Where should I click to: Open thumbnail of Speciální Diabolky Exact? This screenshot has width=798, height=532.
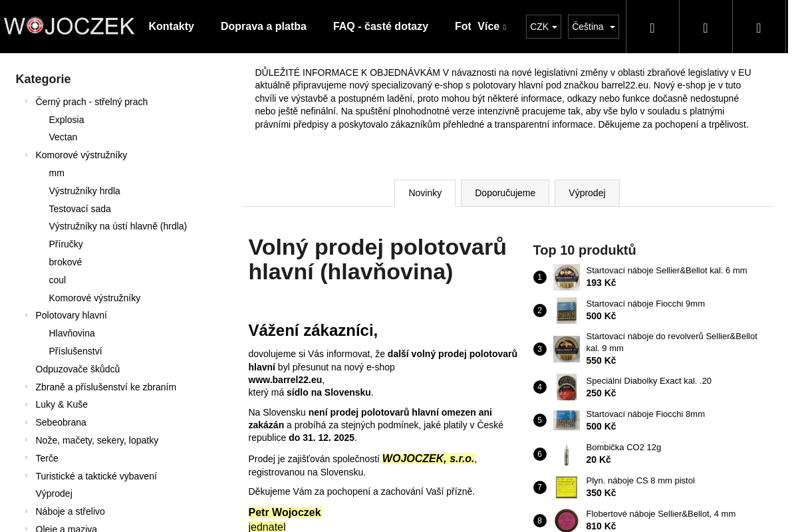pos(567,387)
